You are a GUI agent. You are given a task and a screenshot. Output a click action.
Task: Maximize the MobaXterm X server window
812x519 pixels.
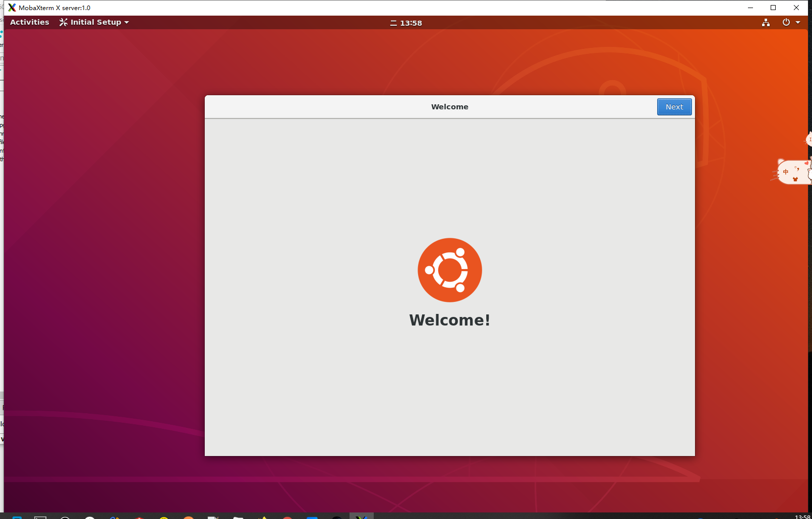coord(773,8)
